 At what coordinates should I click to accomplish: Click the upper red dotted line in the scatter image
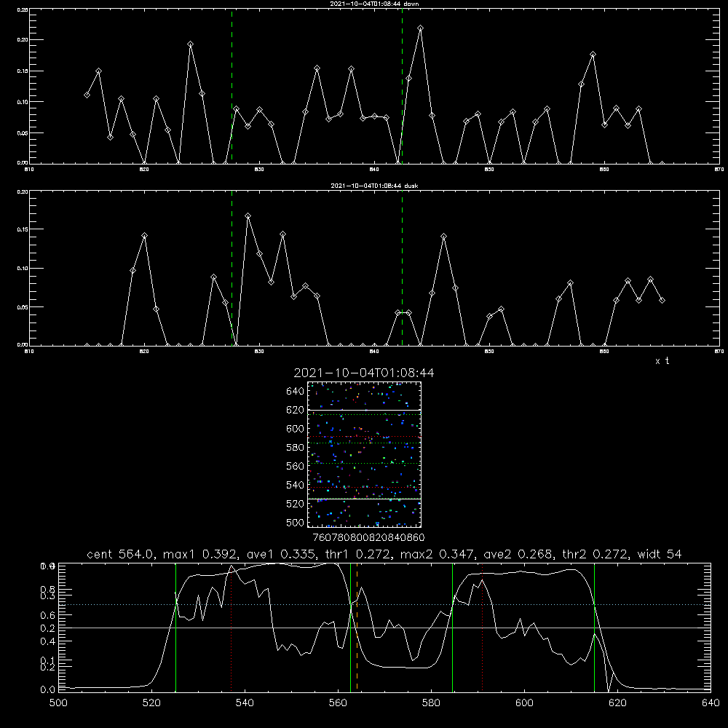pos(365,436)
